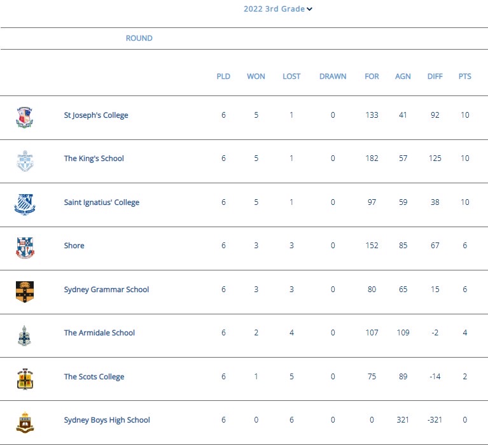The height and width of the screenshot is (448, 488).
Task: Click the DIFF column header
Action: point(435,76)
